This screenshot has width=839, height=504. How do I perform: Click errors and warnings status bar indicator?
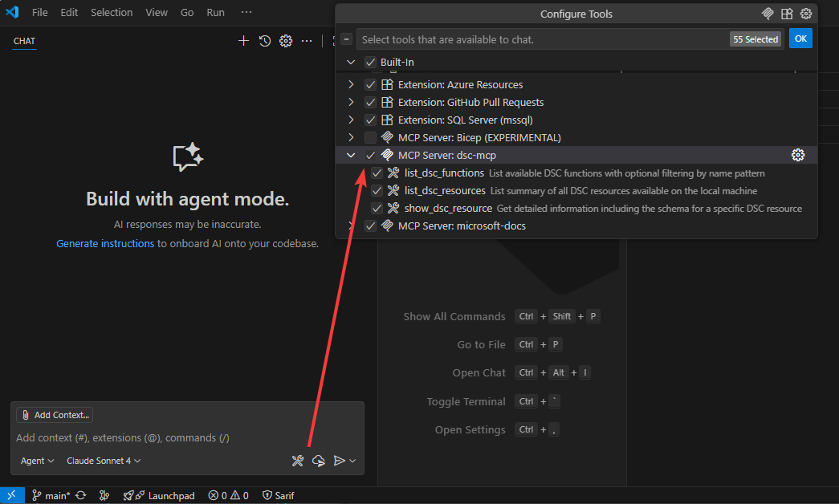click(x=228, y=496)
